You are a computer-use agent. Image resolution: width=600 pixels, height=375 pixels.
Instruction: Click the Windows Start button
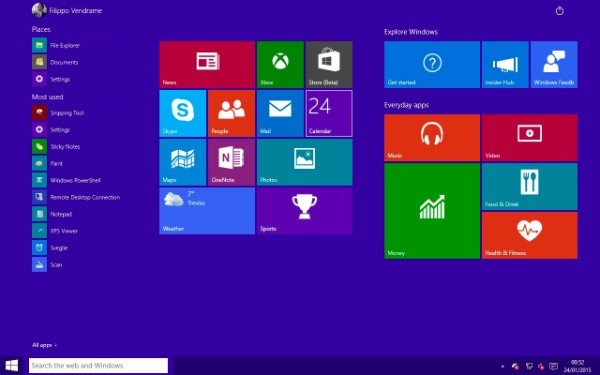pos(11,365)
